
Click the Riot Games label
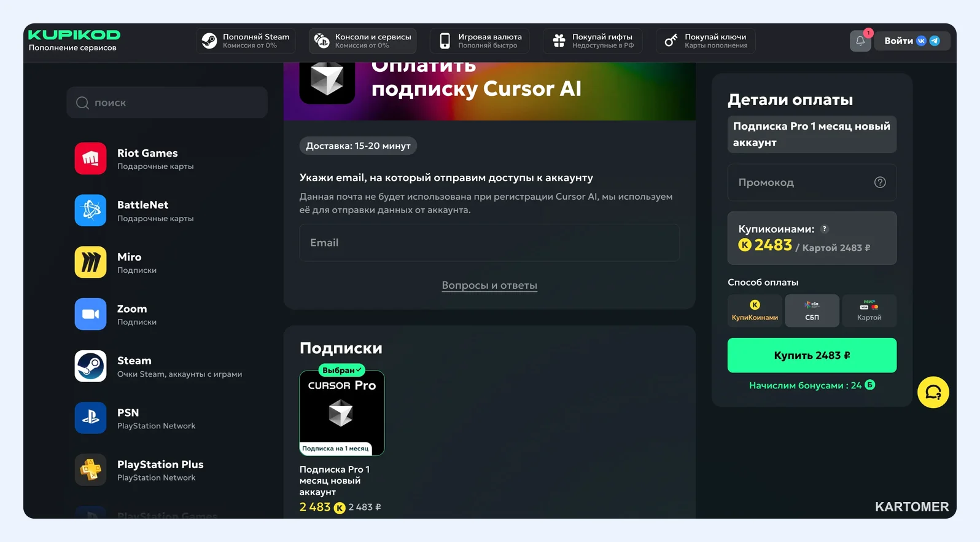[x=147, y=153]
